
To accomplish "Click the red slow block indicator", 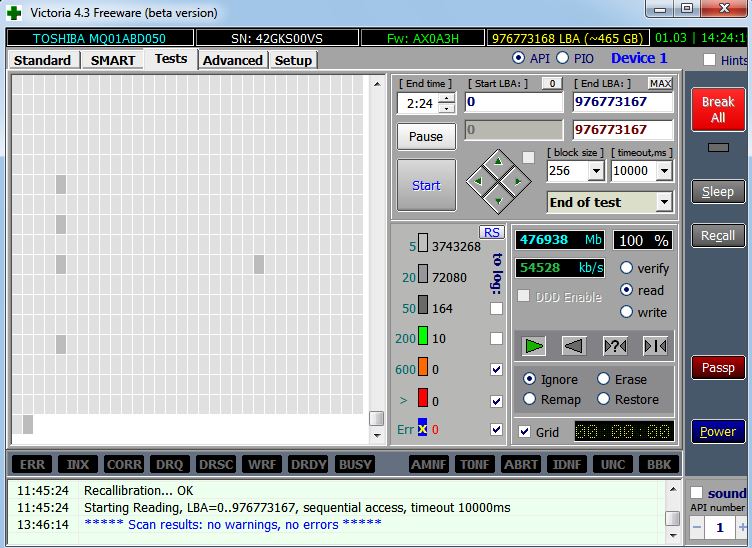I will [423, 398].
